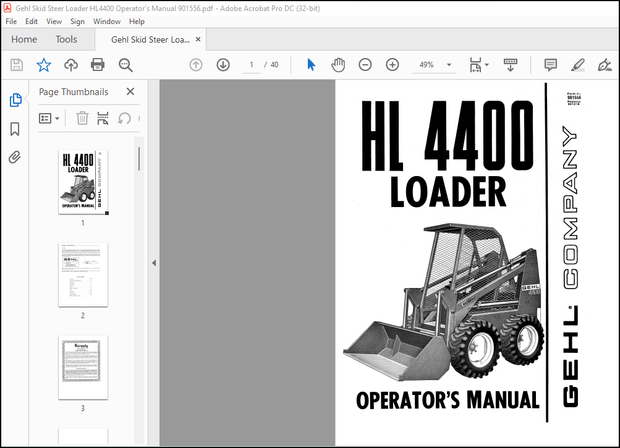The height and width of the screenshot is (448, 620).
Task: Switch to the Tools tab
Action: click(x=66, y=40)
